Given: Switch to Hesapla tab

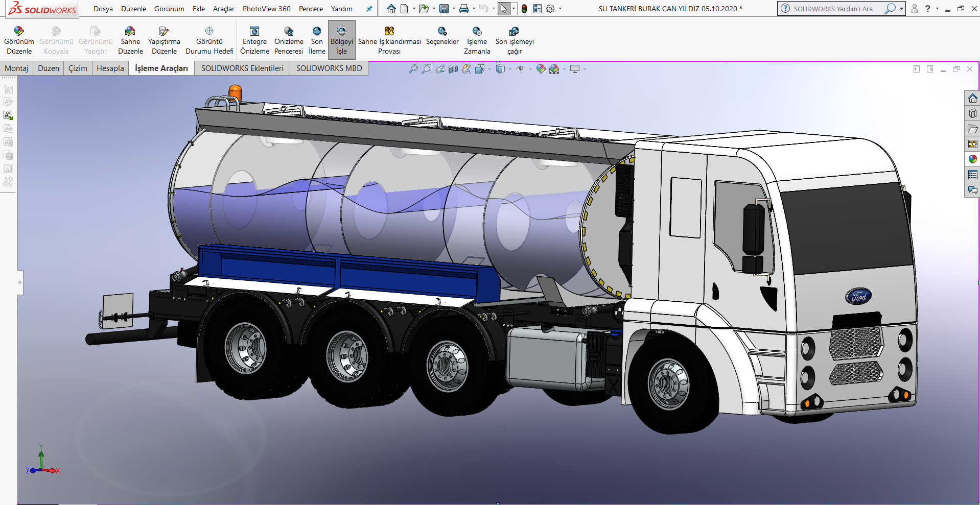Looking at the screenshot, I should point(110,68).
